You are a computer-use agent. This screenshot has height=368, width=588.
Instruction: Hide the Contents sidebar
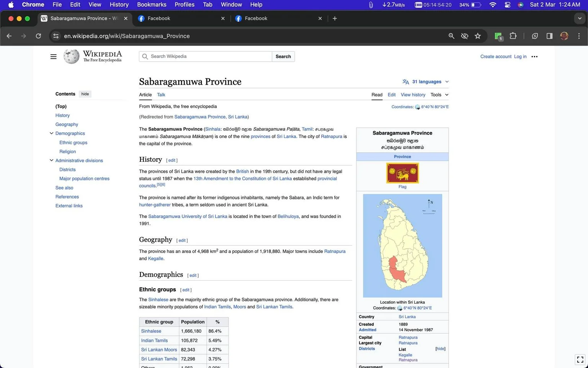coord(85,94)
